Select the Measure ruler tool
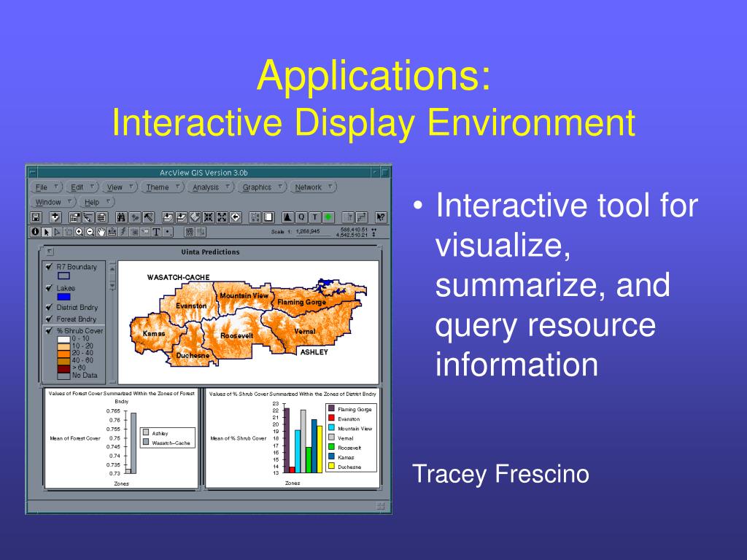Screen dimensions: 747x560 [112, 232]
